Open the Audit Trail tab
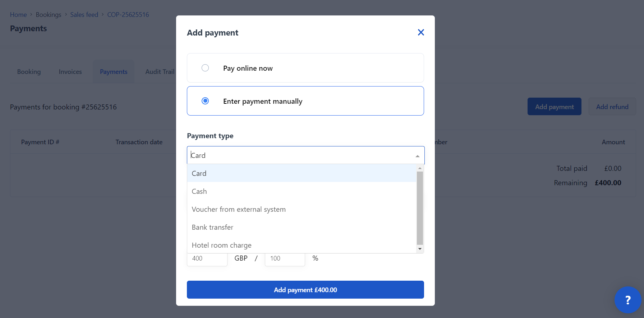This screenshot has width=644, height=318. pyautogui.click(x=160, y=72)
